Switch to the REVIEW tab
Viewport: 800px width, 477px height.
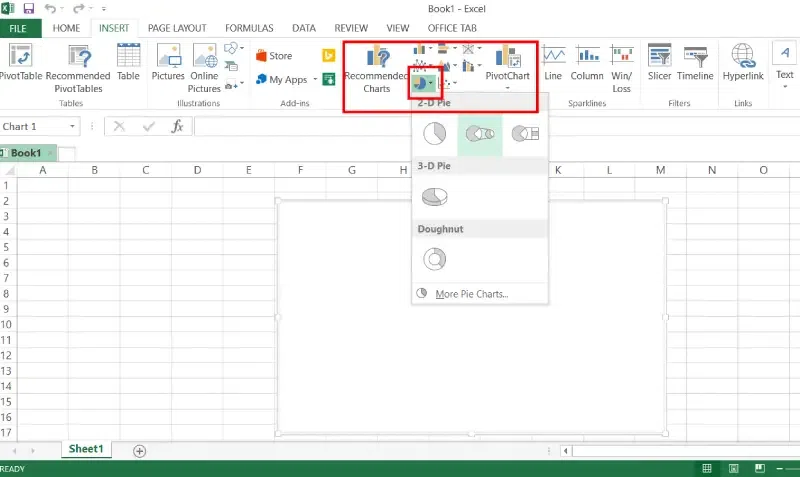(x=351, y=28)
